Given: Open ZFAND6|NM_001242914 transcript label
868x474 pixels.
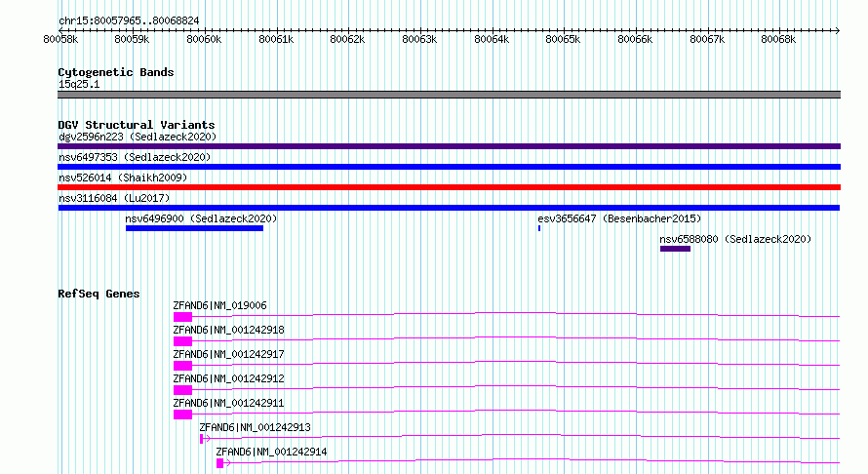Looking at the screenshot, I should [272, 452].
